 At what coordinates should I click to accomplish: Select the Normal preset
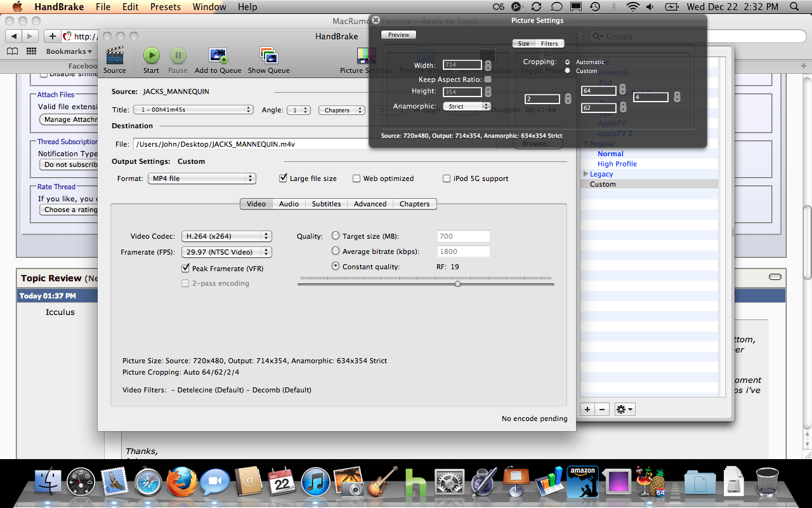point(610,154)
